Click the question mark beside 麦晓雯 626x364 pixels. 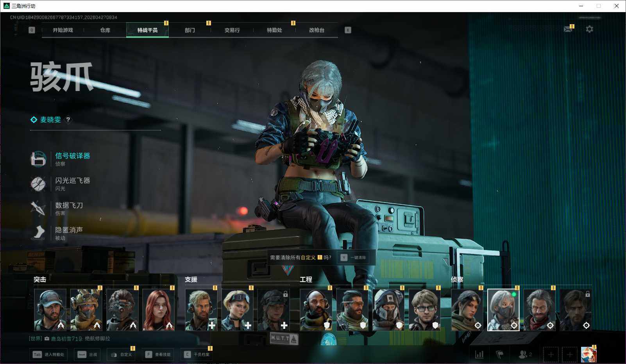point(68,120)
